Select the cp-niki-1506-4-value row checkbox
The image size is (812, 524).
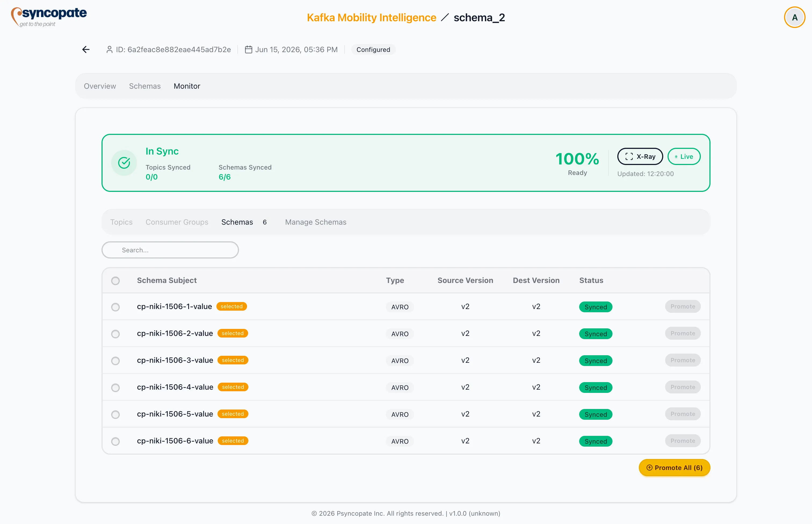pyautogui.click(x=116, y=387)
